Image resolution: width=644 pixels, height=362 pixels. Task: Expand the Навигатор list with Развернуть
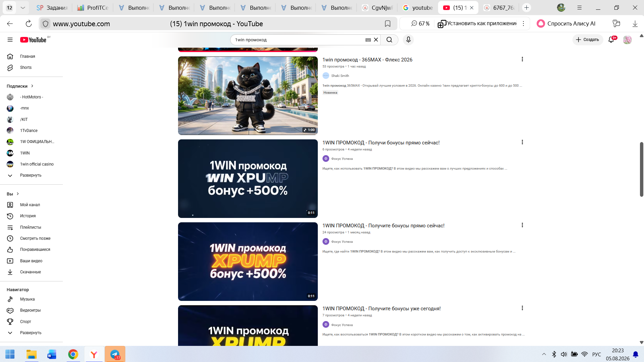tap(31, 333)
